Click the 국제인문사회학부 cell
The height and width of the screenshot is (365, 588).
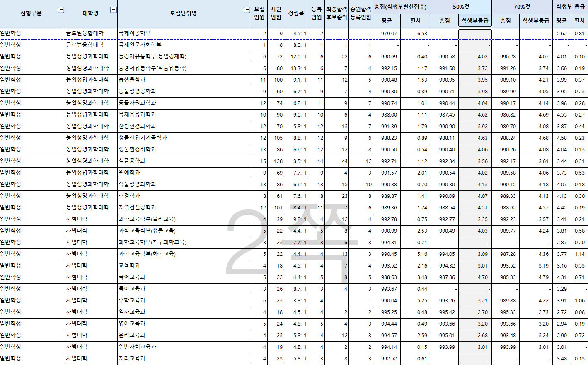(184, 45)
